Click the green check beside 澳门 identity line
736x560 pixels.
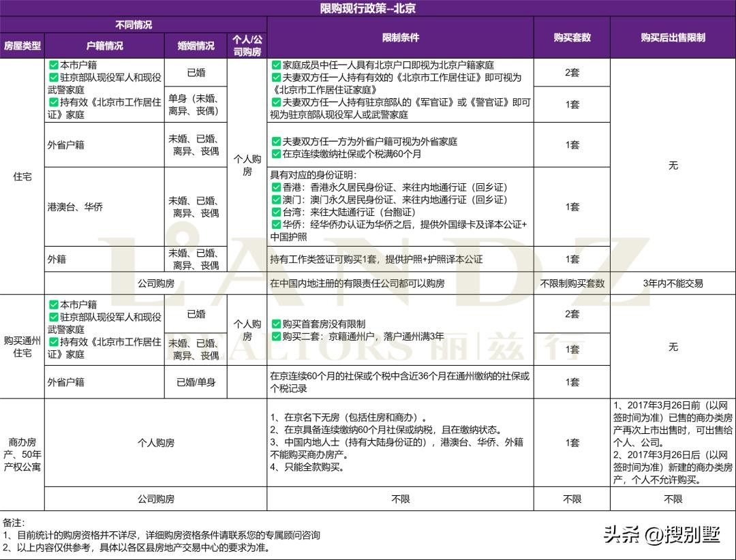pyautogui.click(x=275, y=200)
